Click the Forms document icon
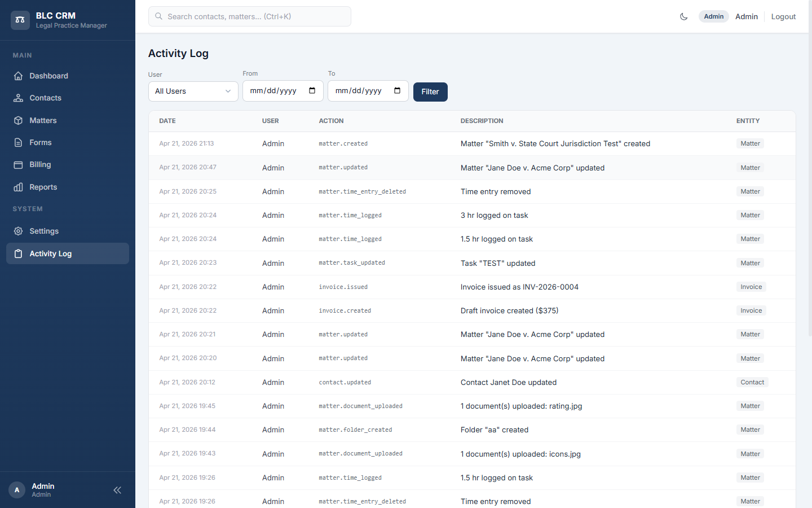The width and height of the screenshot is (812, 508). click(19, 142)
